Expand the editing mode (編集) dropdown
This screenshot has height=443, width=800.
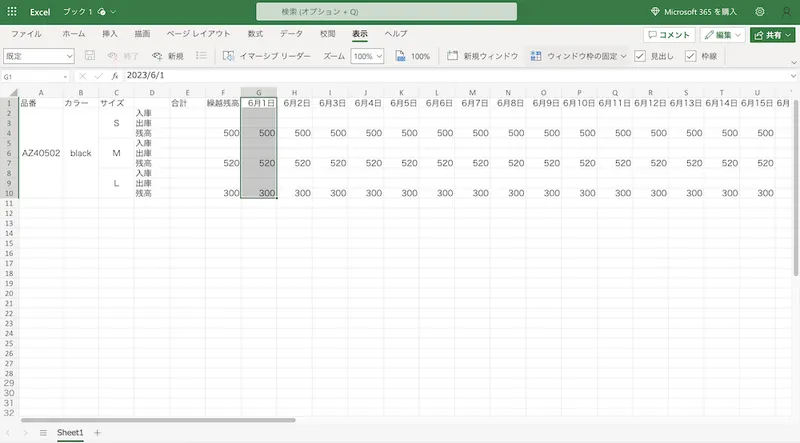(738, 35)
